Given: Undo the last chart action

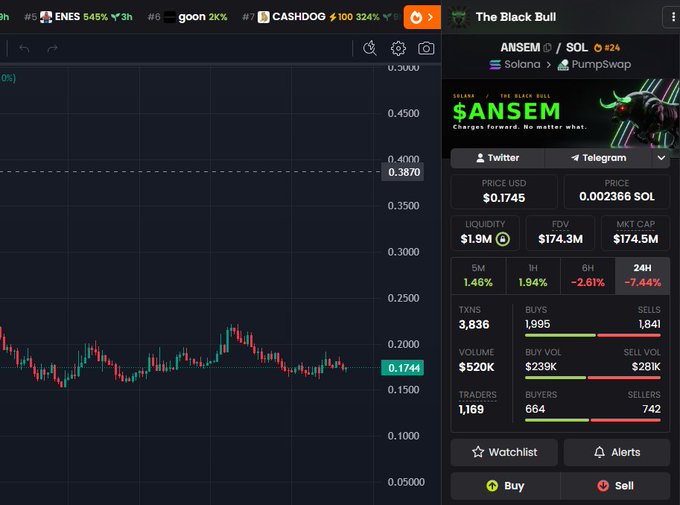Looking at the screenshot, I should tap(24, 48).
